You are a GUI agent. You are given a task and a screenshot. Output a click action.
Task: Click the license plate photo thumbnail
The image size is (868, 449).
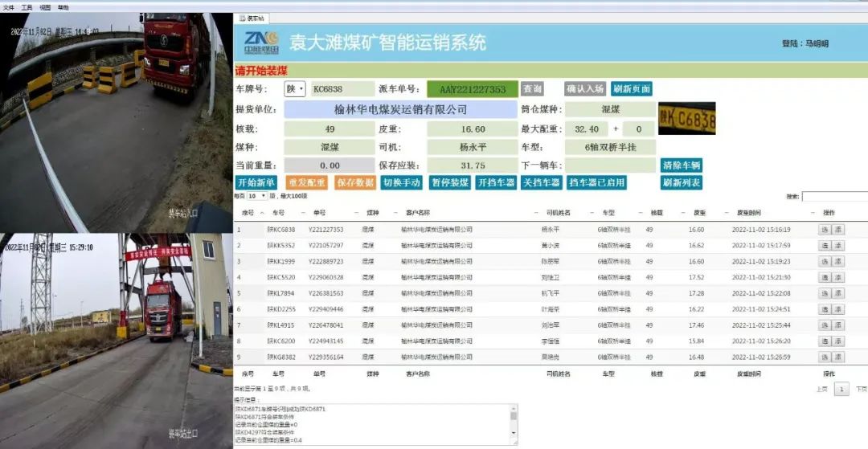(686, 118)
